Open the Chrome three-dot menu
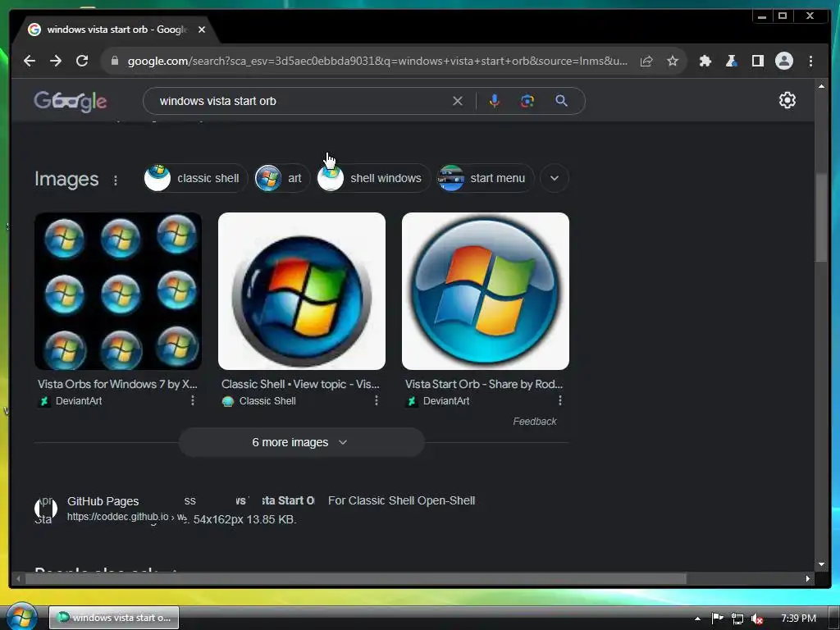Screen dimensions: 840x630 tap(810, 61)
